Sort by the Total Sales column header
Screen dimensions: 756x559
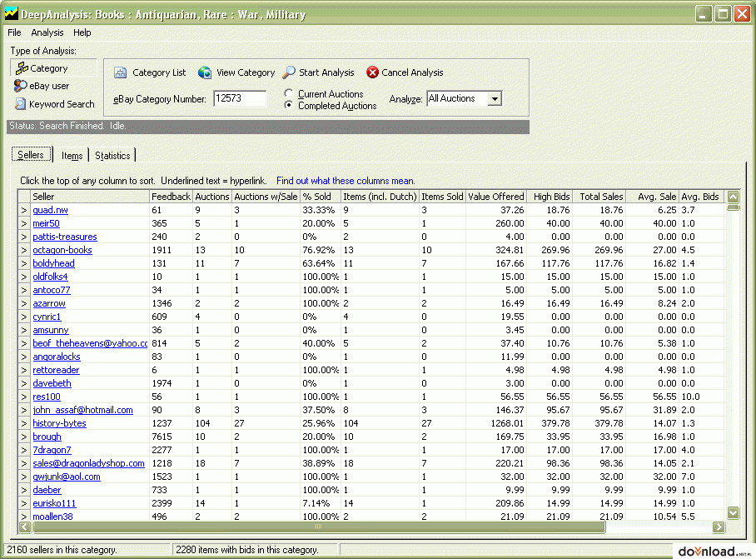(x=599, y=197)
